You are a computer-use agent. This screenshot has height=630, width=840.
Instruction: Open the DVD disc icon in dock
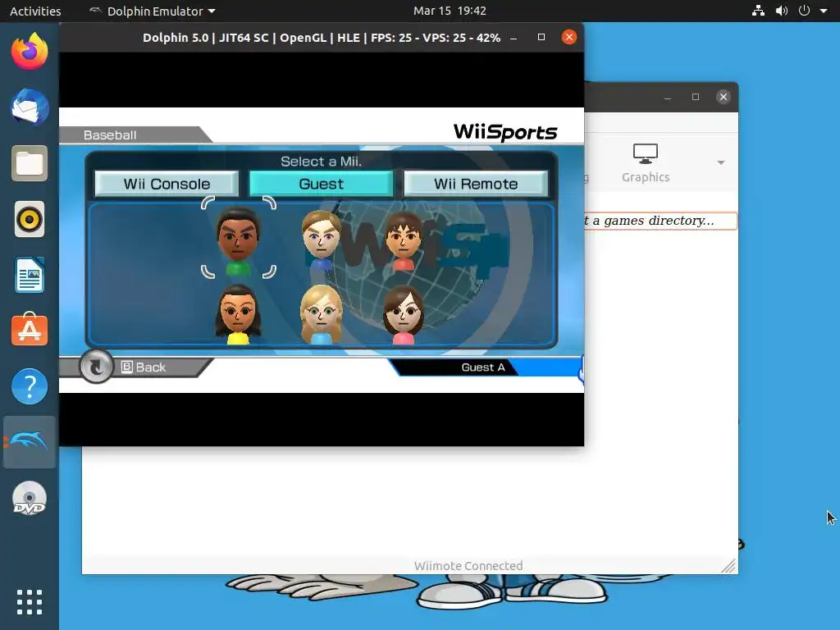point(30,498)
